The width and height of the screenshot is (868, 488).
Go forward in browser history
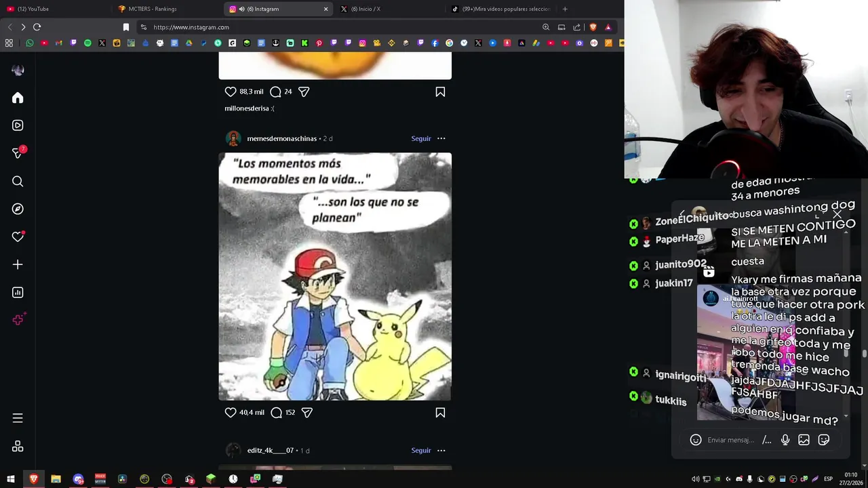[x=23, y=27]
